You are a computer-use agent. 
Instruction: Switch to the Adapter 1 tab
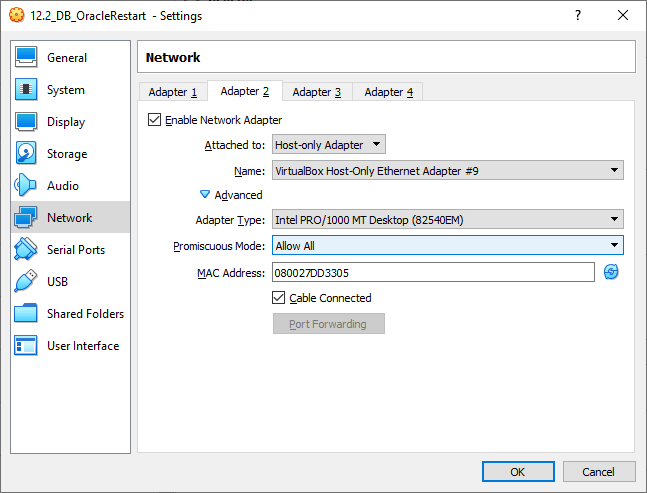172,92
